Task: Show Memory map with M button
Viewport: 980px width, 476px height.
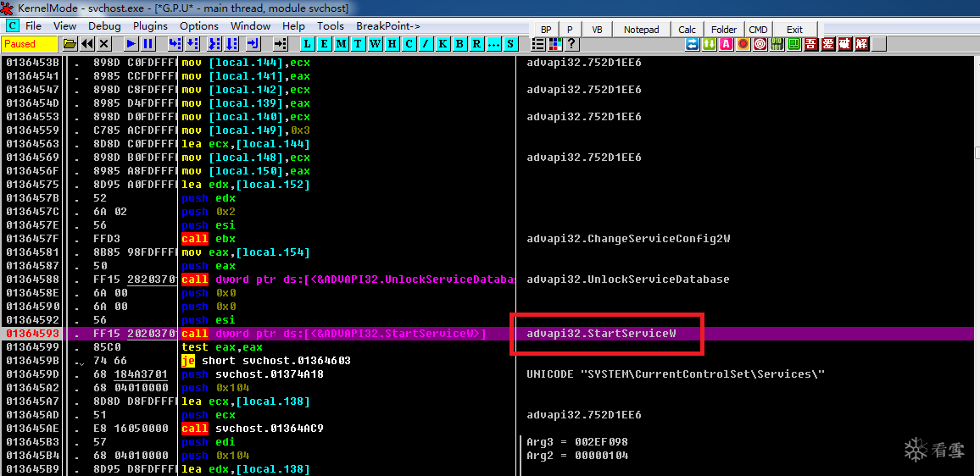Action: coord(342,44)
